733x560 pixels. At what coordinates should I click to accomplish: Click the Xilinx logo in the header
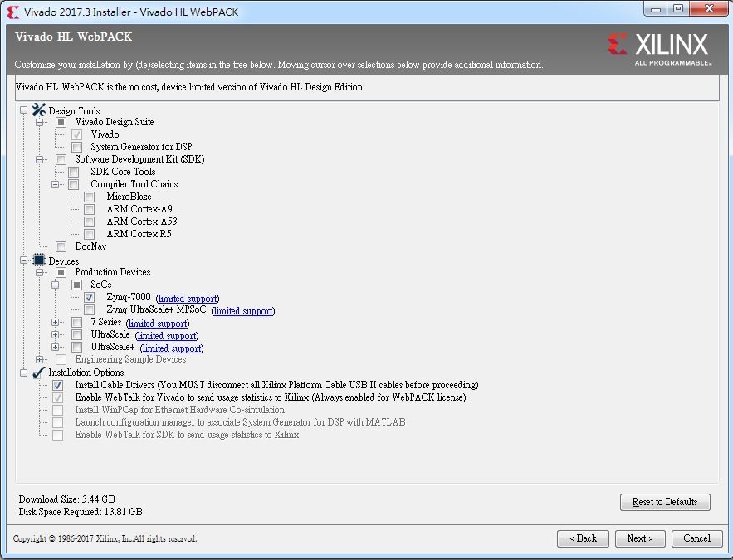coord(659,49)
